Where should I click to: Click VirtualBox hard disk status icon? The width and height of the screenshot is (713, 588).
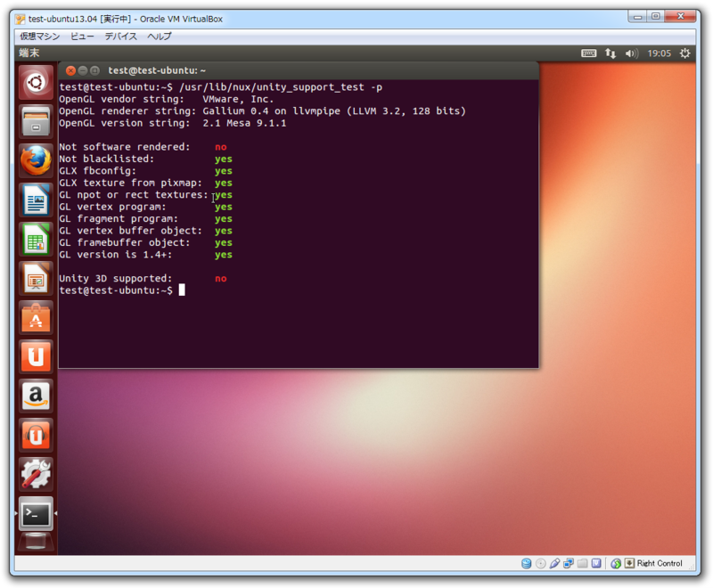(526, 563)
